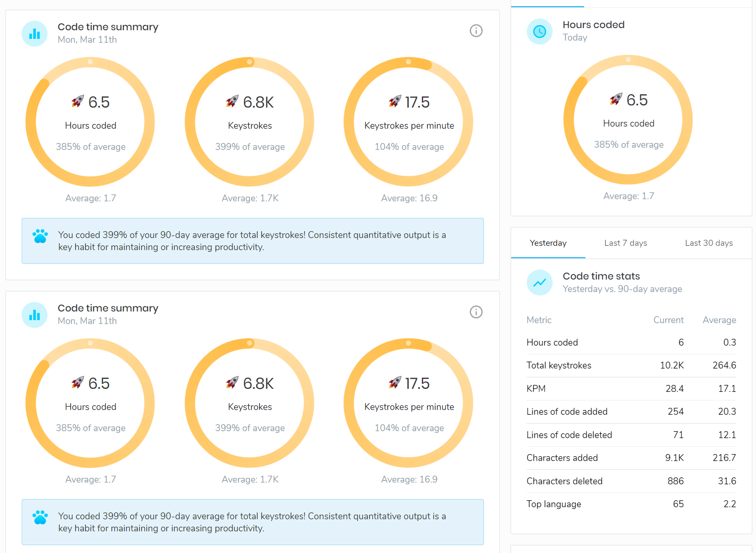The image size is (756, 553).
Task: Click the rocket icon inside the Hours coded Today ring
Action: point(616,98)
